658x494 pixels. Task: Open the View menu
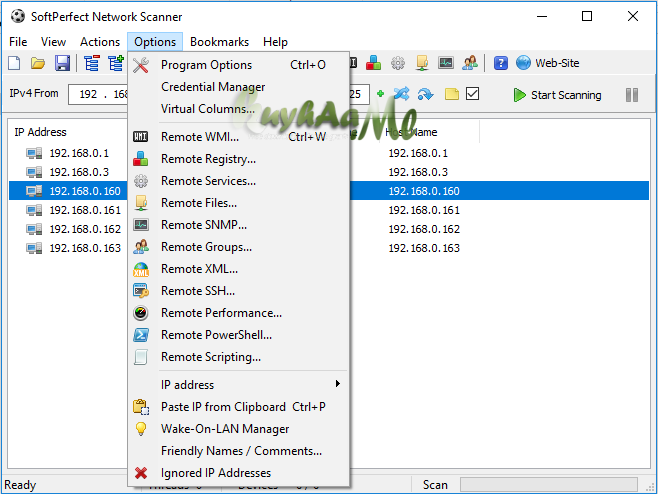click(x=53, y=42)
